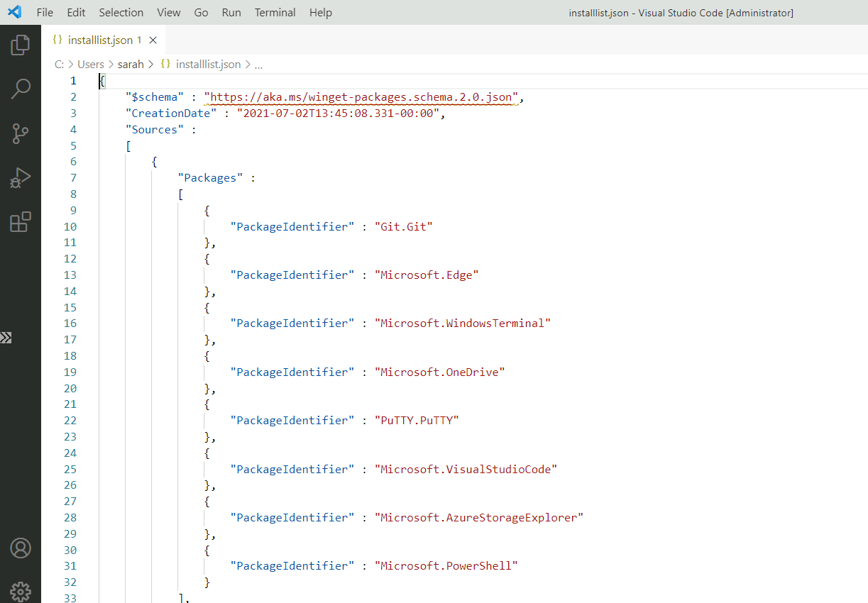
Task: Click the Visual Studio Code logo icon
Action: [x=14, y=12]
